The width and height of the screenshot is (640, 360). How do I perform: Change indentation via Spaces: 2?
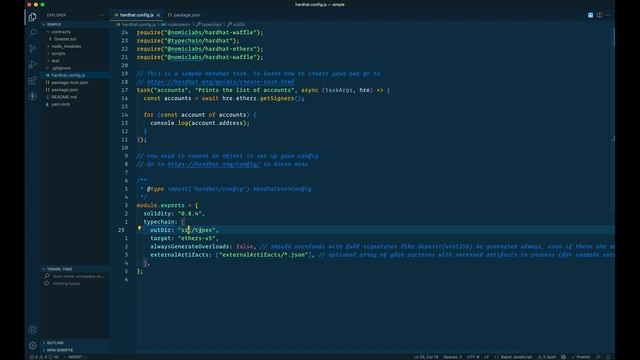[453, 357]
